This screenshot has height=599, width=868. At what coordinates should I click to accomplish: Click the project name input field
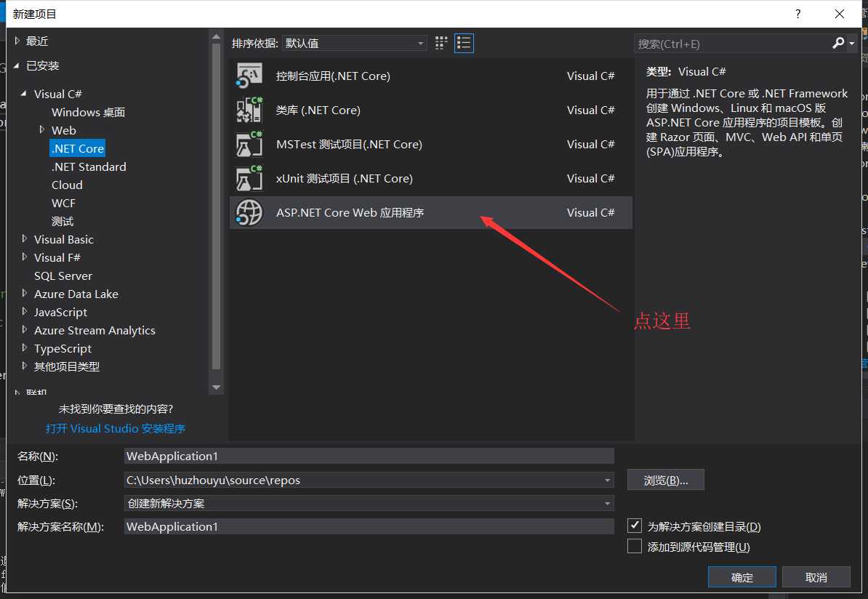coord(369,457)
